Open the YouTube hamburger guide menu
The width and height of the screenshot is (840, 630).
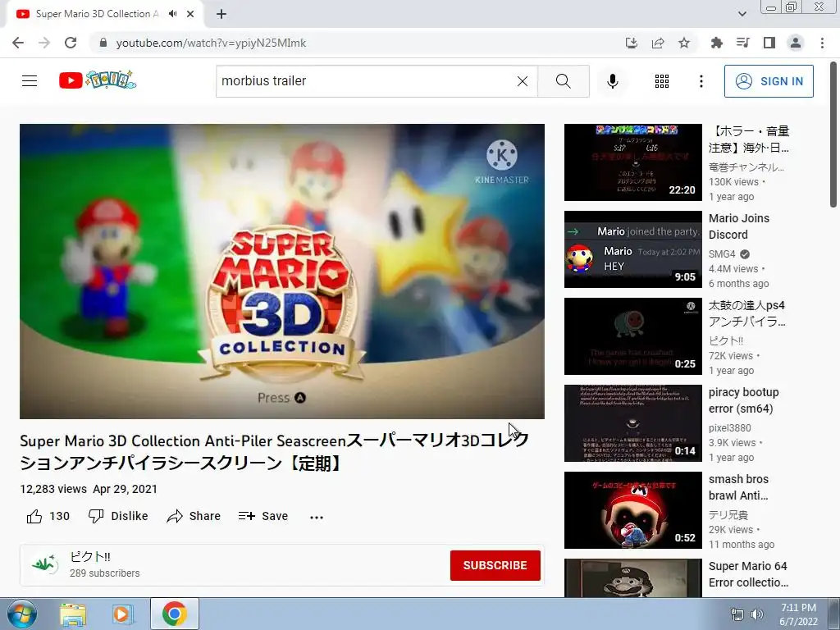(x=30, y=81)
